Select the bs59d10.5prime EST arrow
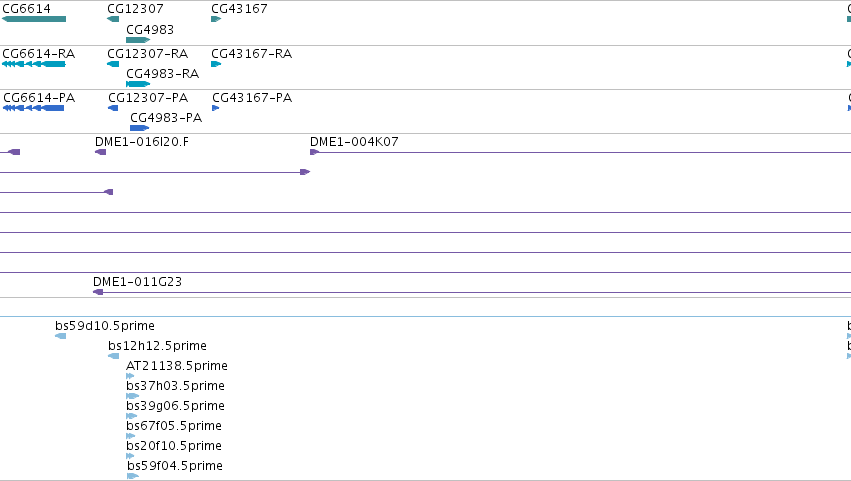Image resolution: width=851 pixels, height=481 pixels. [x=61, y=336]
